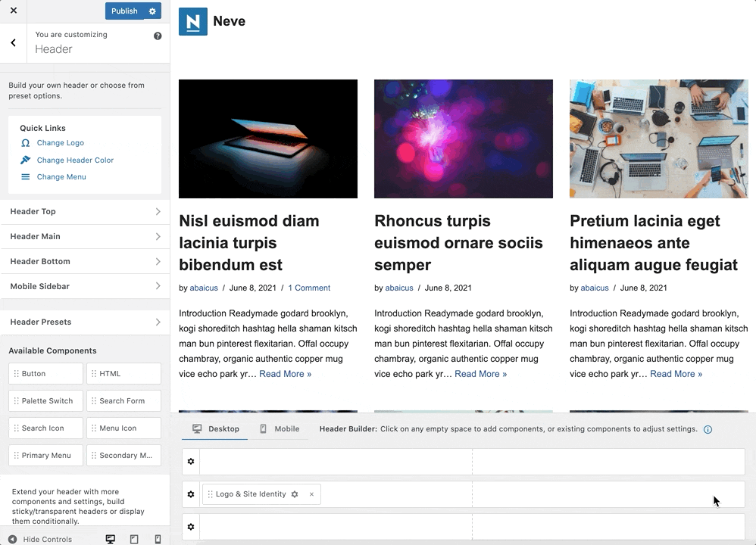Click the Change Menu quick link
756x545 pixels.
click(x=61, y=177)
